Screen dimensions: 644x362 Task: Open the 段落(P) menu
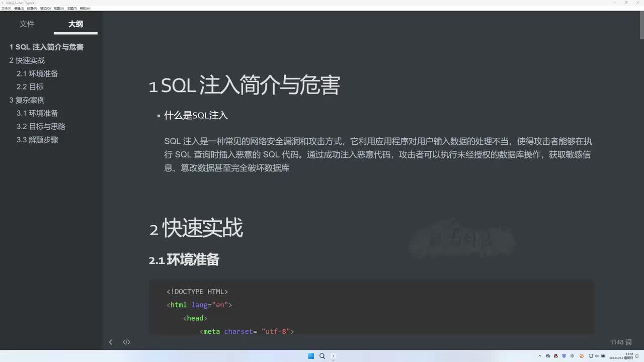(32, 9)
